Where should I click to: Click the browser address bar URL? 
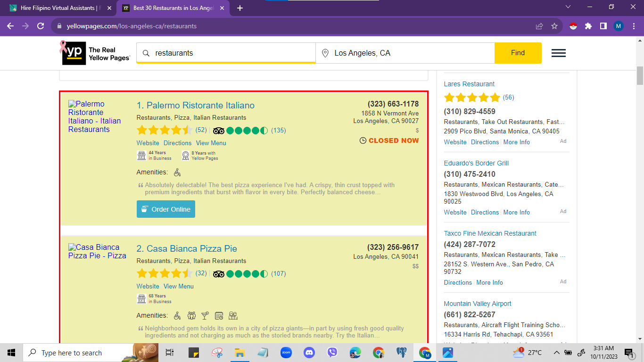tap(132, 26)
